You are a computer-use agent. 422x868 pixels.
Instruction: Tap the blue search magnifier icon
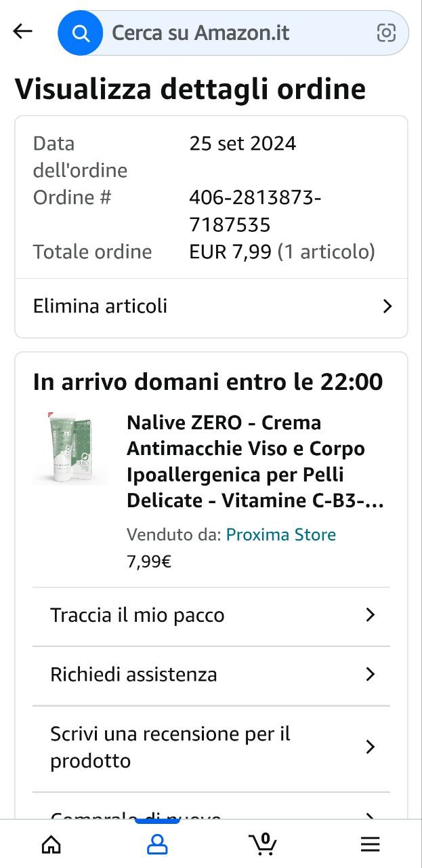point(81,33)
